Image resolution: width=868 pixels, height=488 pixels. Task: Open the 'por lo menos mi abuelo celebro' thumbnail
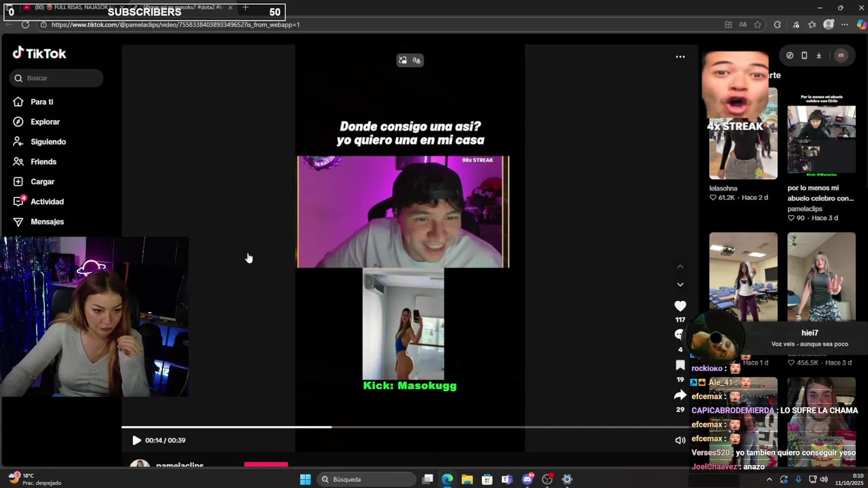(x=821, y=134)
